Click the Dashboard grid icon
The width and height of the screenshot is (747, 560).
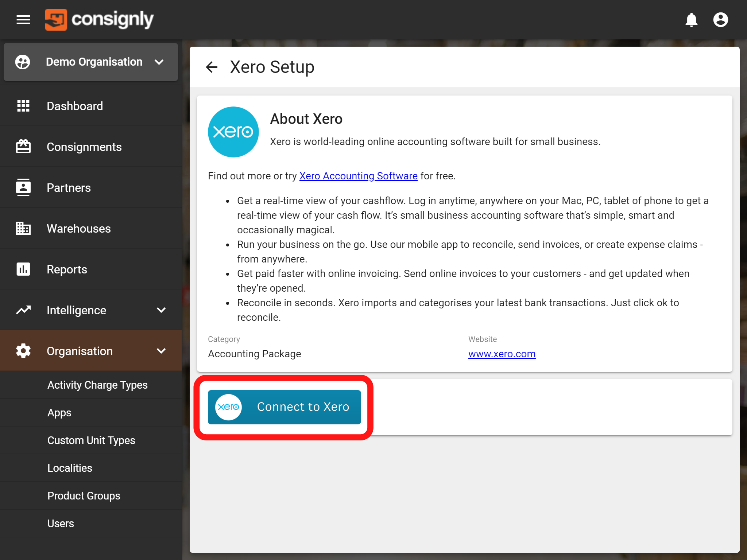[x=23, y=106]
